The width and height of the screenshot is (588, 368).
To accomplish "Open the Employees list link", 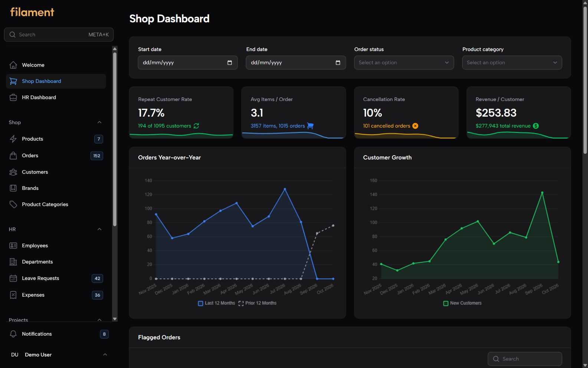I will (x=56, y=246).
